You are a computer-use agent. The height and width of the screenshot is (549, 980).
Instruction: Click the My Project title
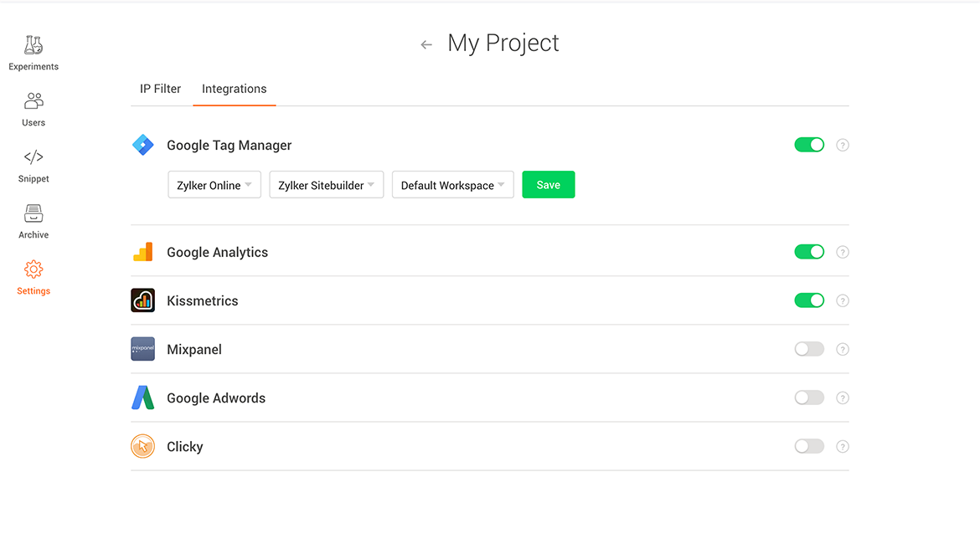coord(503,43)
